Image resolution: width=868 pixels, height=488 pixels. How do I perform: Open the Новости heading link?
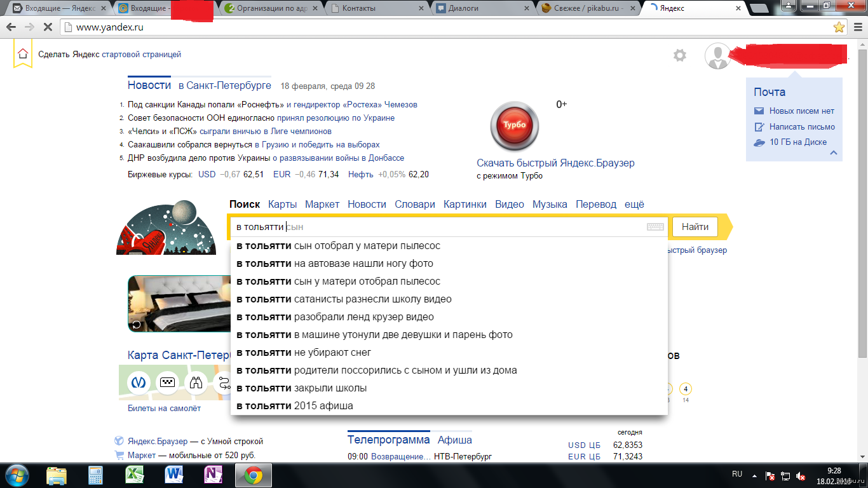click(149, 85)
